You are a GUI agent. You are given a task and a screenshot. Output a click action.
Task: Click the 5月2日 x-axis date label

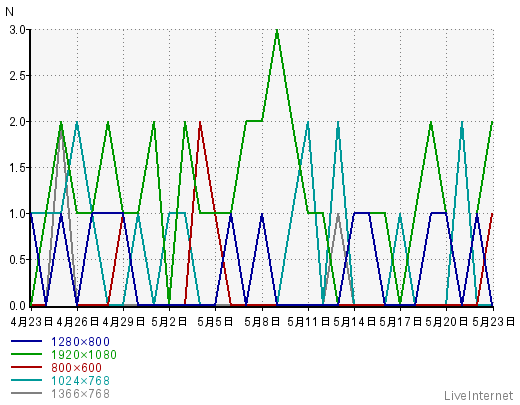coord(169,322)
